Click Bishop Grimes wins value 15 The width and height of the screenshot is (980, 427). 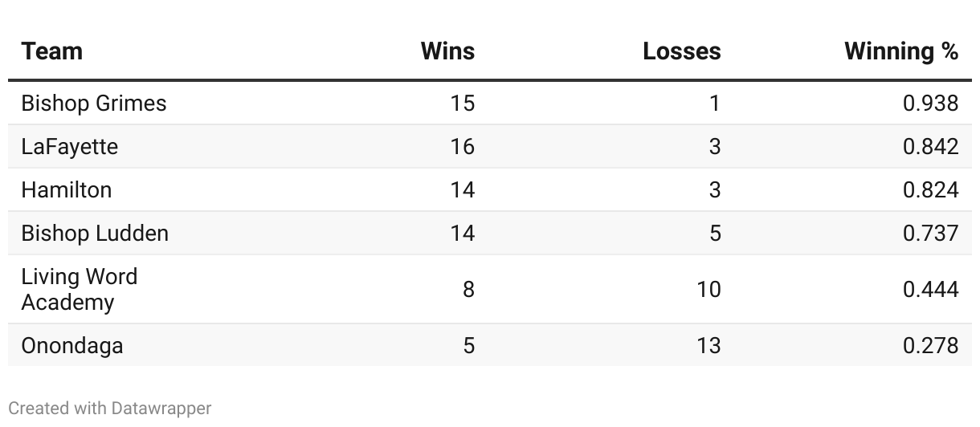click(x=463, y=104)
